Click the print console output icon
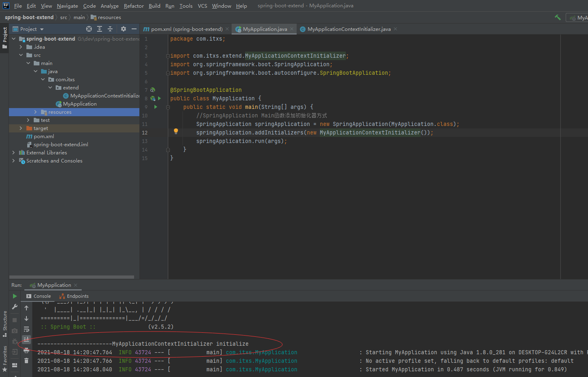This screenshot has width=588, height=377. [x=26, y=350]
